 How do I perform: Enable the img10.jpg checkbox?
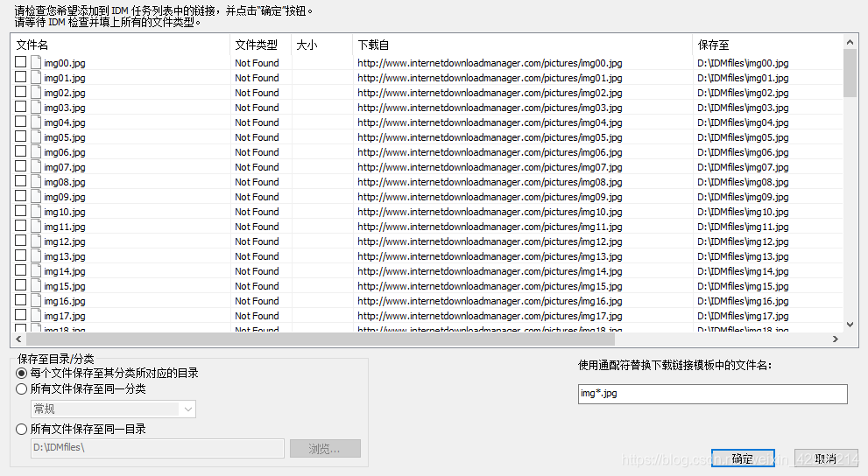click(20, 211)
